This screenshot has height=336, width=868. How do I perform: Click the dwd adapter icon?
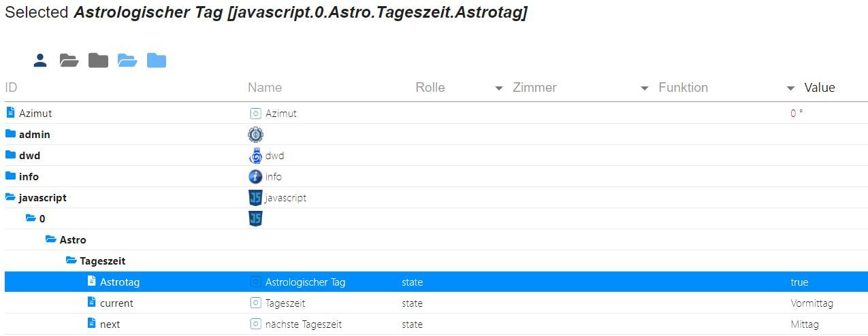(255, 156)
